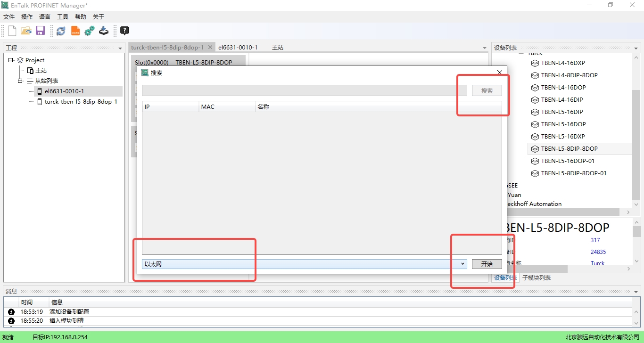Collapse the Project tree node

(11, 60)
